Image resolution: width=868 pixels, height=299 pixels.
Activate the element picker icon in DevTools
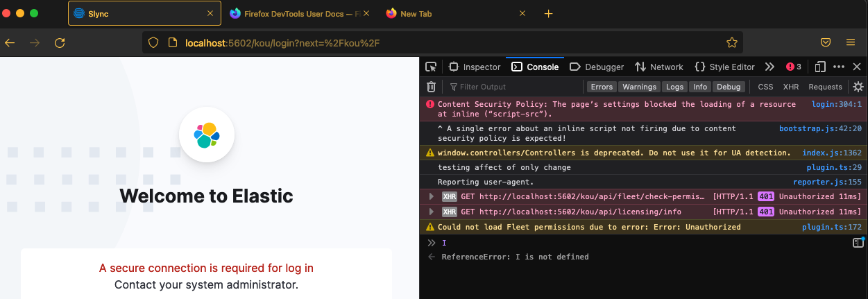click(431, 67)
